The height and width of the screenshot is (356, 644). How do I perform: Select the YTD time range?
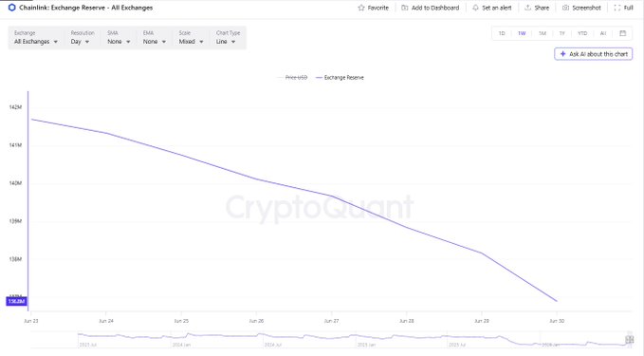(582, 33)
